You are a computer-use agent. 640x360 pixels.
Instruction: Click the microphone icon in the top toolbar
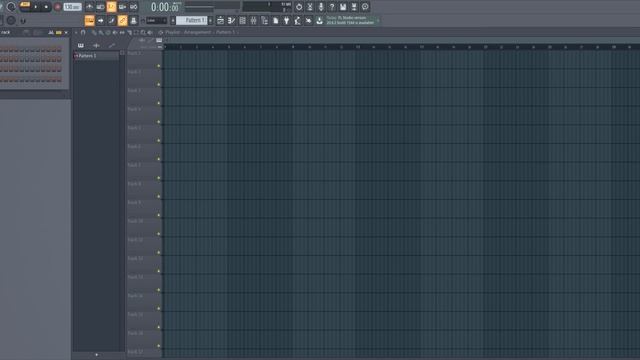click(x=321, y=7)
